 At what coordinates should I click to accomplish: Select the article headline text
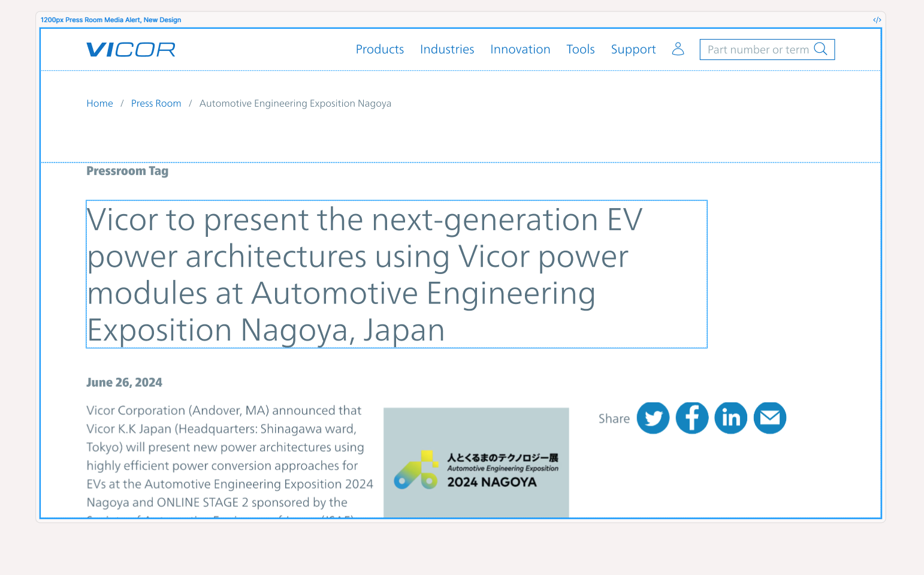tap(397, 274)
